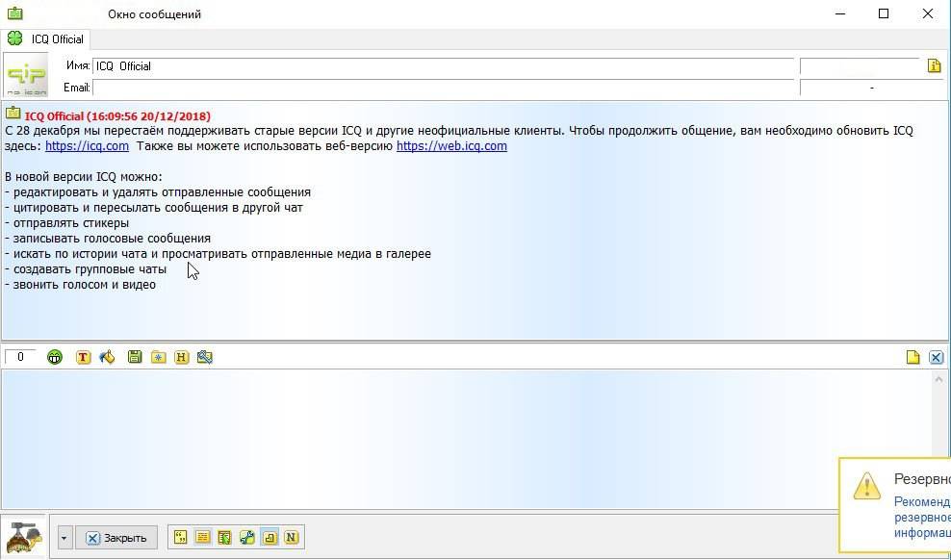Maximize the Окно сообщений window
This screenshot has height=560, width=951.
(884, 13)
